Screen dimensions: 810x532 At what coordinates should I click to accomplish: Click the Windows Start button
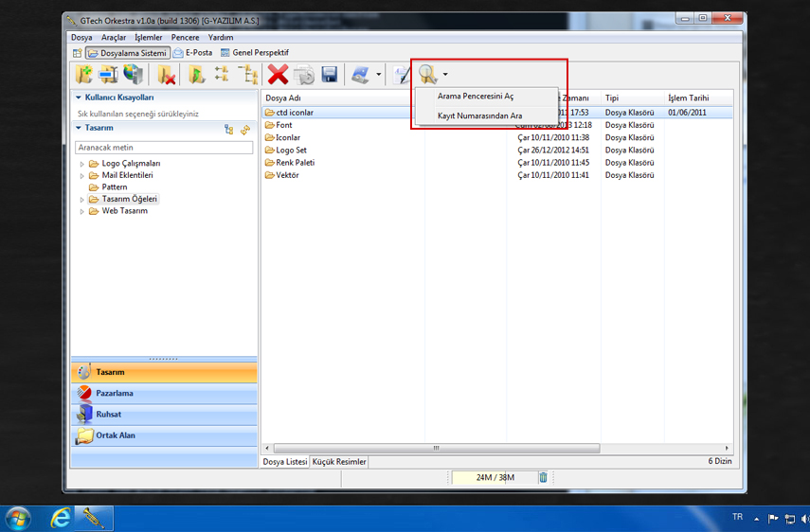[x=18, y=519]
